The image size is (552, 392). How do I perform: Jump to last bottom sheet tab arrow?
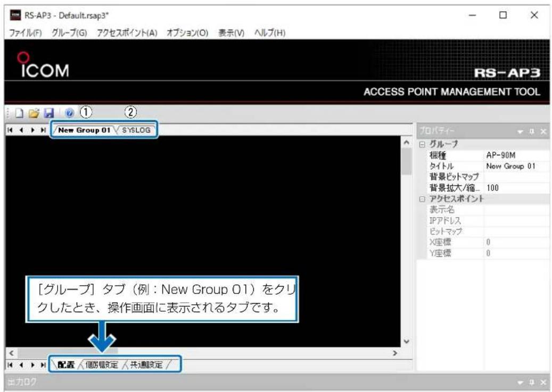(43, 365)
